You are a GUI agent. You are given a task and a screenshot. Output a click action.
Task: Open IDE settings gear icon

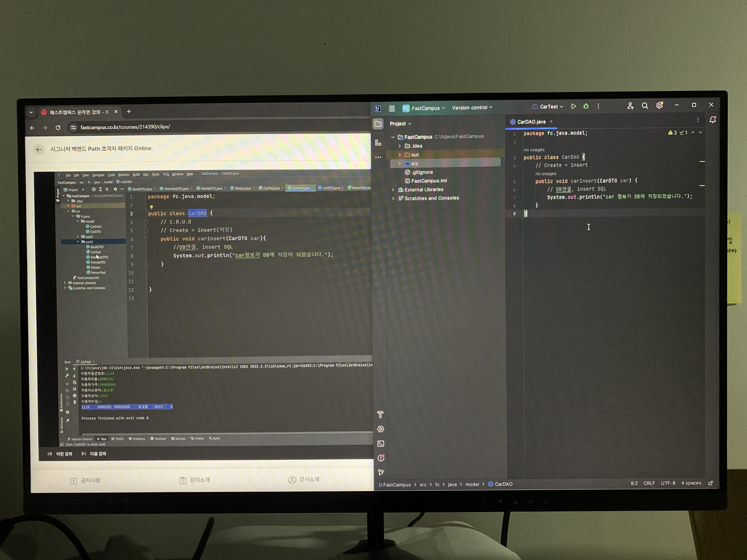pyautogui.click(x=659, y=106)
